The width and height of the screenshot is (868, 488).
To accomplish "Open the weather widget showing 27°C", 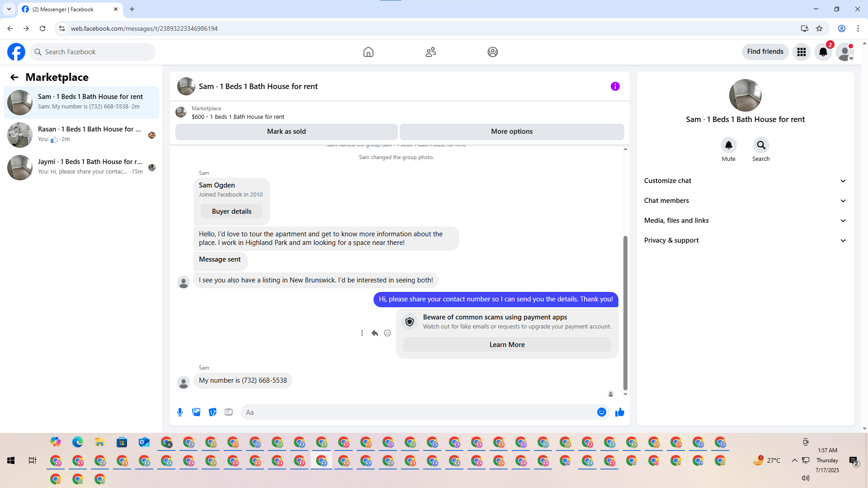I will pos(767,460).
